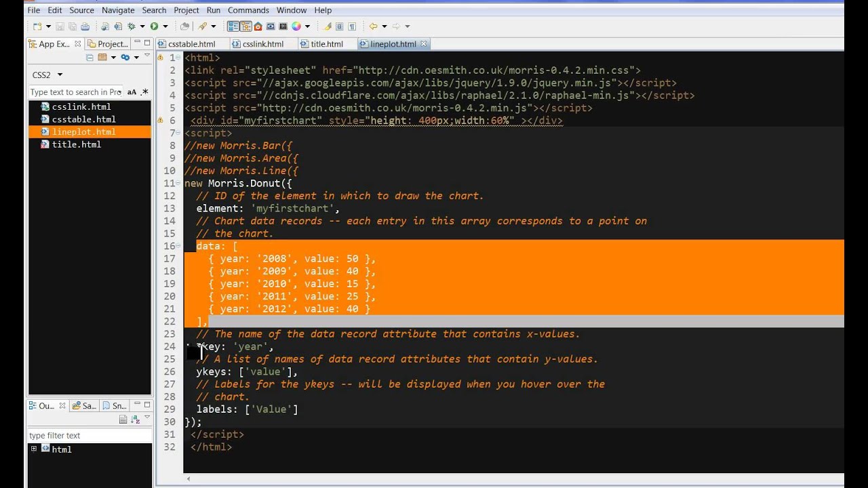Open the rocket deploy dropdown arrow
Viewport: 868px width, 488px height.
(214, 26)
